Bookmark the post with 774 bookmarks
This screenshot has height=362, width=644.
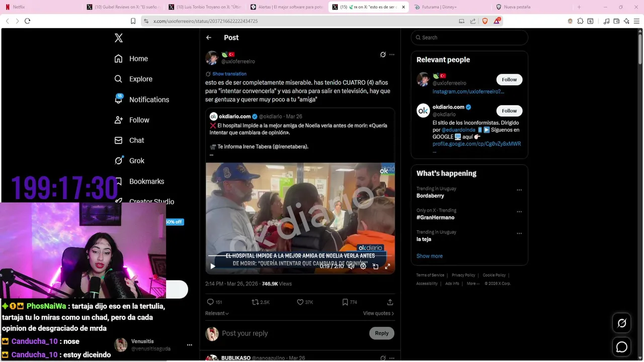click(349, 302)
